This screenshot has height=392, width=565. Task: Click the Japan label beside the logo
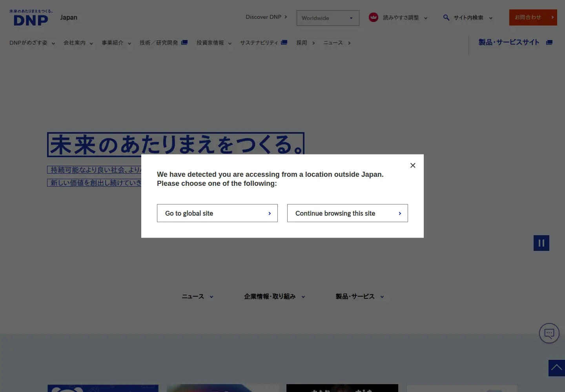69,17
